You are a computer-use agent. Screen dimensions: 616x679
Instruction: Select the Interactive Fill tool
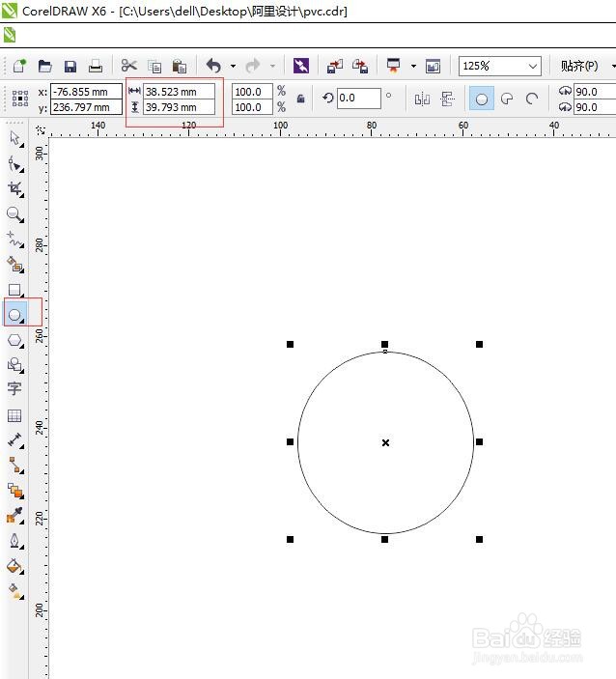pos(15,591)
